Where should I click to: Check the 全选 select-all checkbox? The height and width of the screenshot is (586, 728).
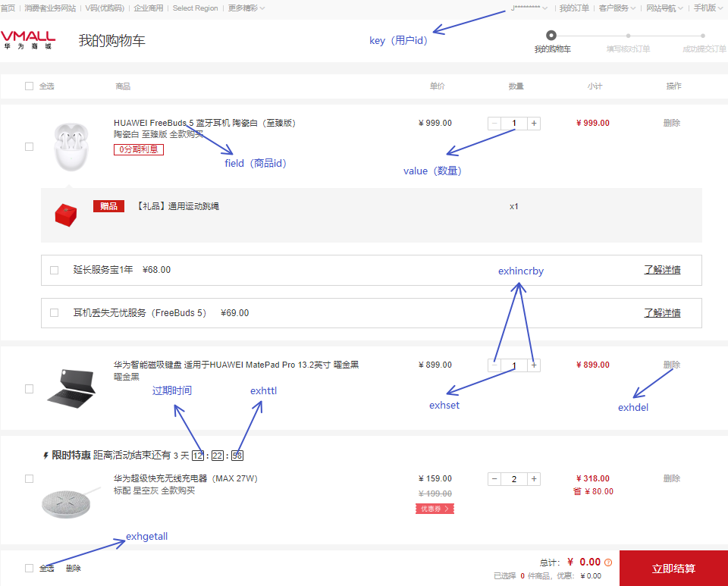tap(28, 86)
